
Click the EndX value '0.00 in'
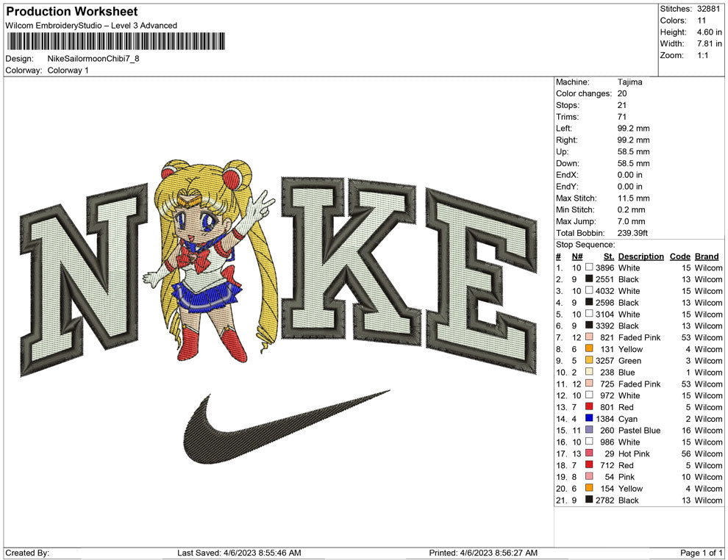click(x=630, y=174)
